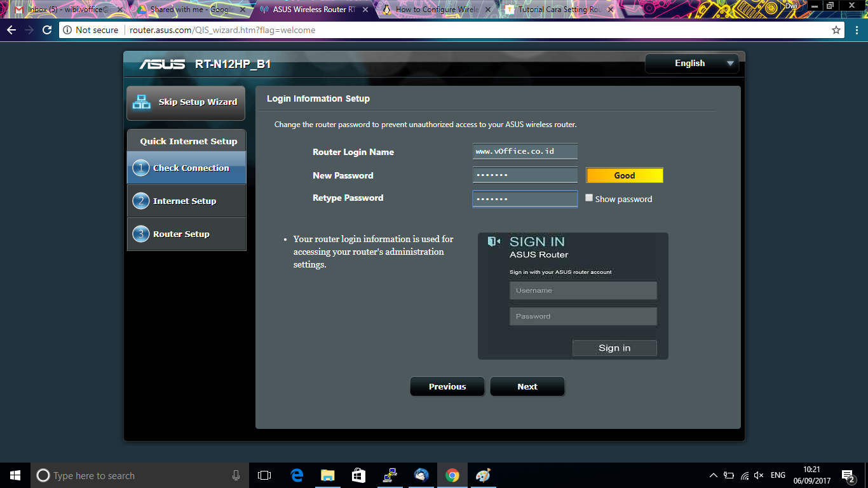The width and height of the screenshot is (868, 488).
Task: Click the microphone icon in the search bar
Action: (x=236, y=475)
